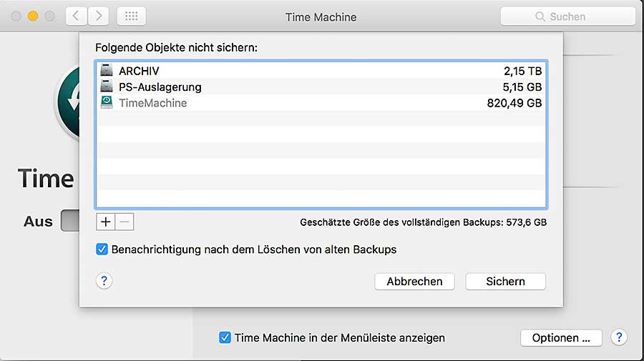Open help button next to Optionen
This screenshot has height=361, width=644.
[x=620, y=337]
